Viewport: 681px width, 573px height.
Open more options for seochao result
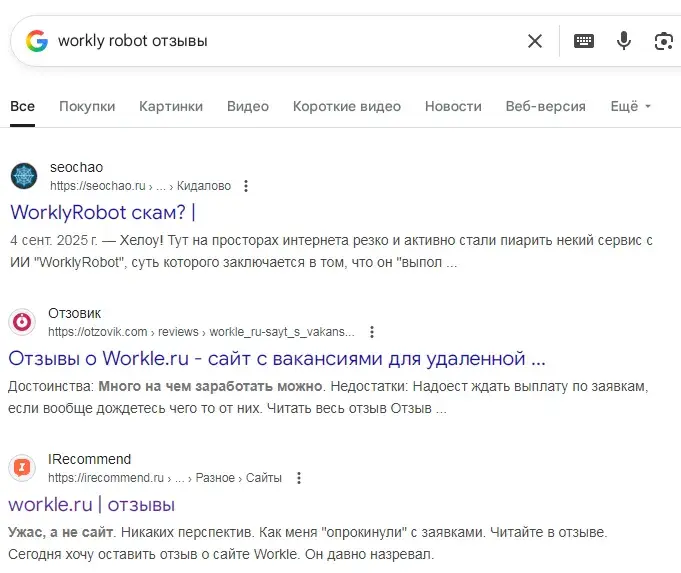(246, 186)
